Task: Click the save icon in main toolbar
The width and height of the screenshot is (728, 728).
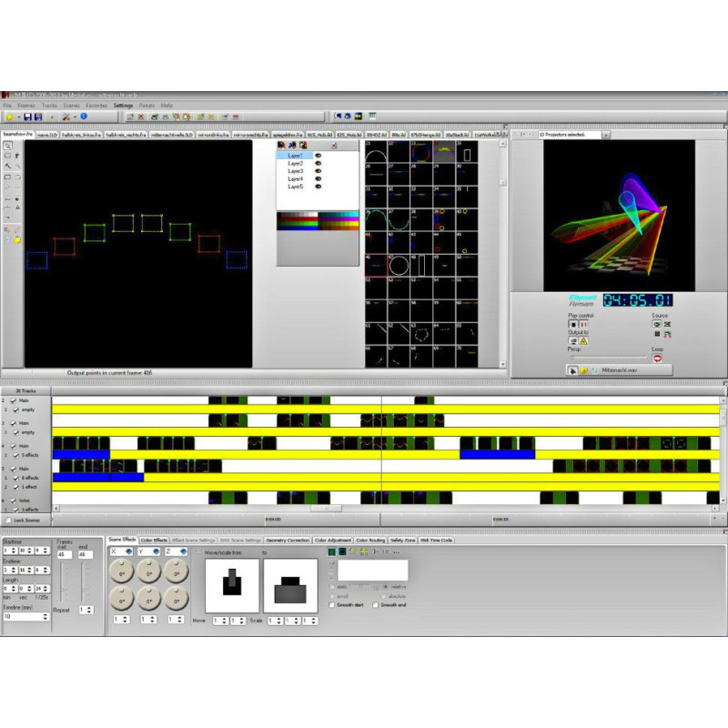Action: 27,116
